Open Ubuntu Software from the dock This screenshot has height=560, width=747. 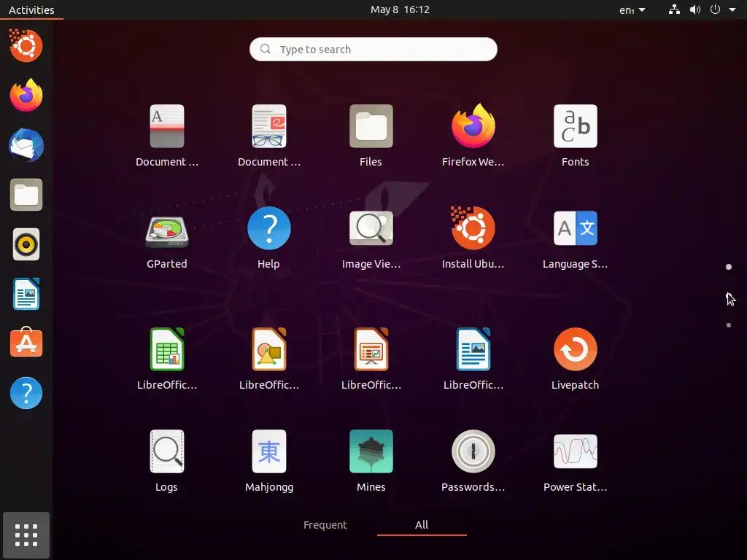26,343
